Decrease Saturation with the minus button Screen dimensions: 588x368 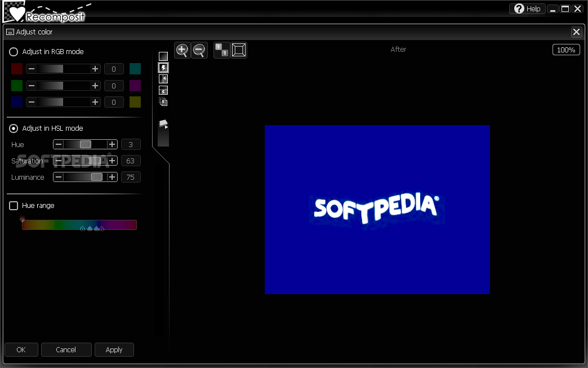59,161
